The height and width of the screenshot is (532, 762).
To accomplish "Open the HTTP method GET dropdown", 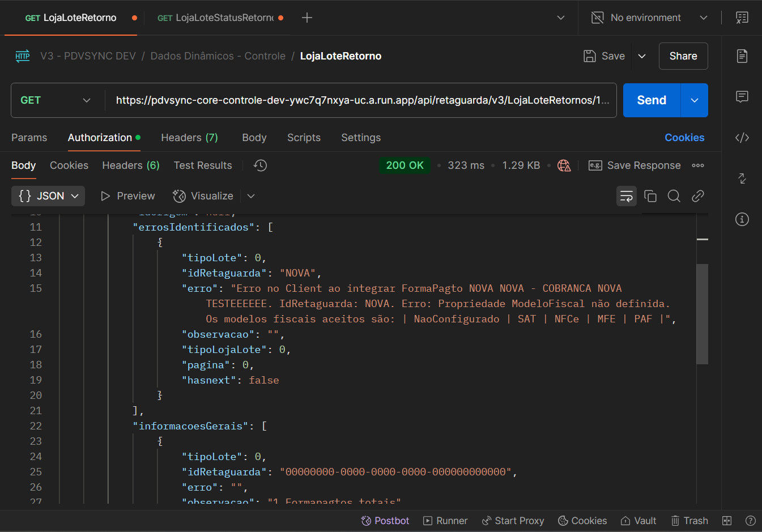I will tap(56, 100).
